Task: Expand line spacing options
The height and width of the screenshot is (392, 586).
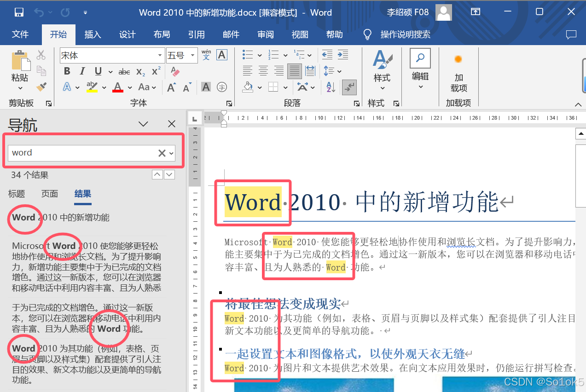Action: coord(339,71)
